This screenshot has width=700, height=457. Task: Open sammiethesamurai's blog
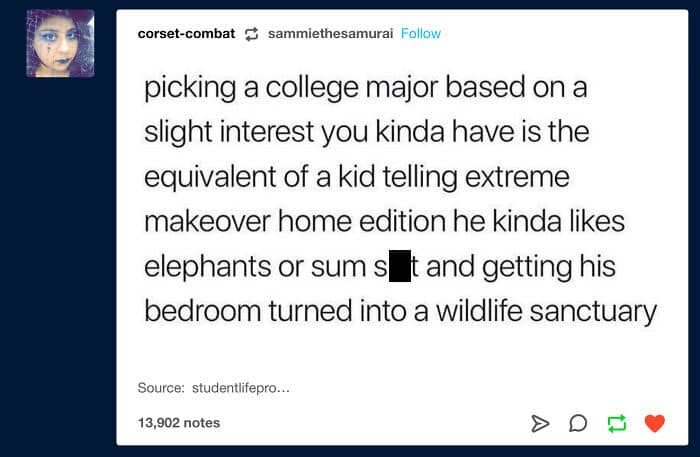(x=330, y=33)
